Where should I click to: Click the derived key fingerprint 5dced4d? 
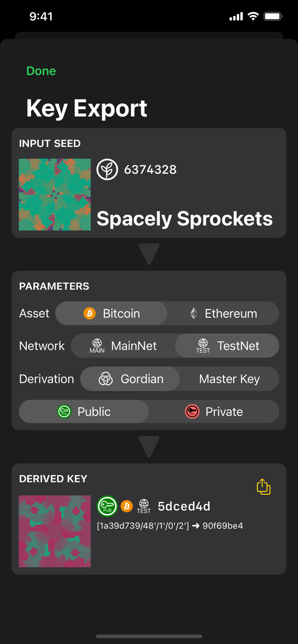click(x=184, y=506)
